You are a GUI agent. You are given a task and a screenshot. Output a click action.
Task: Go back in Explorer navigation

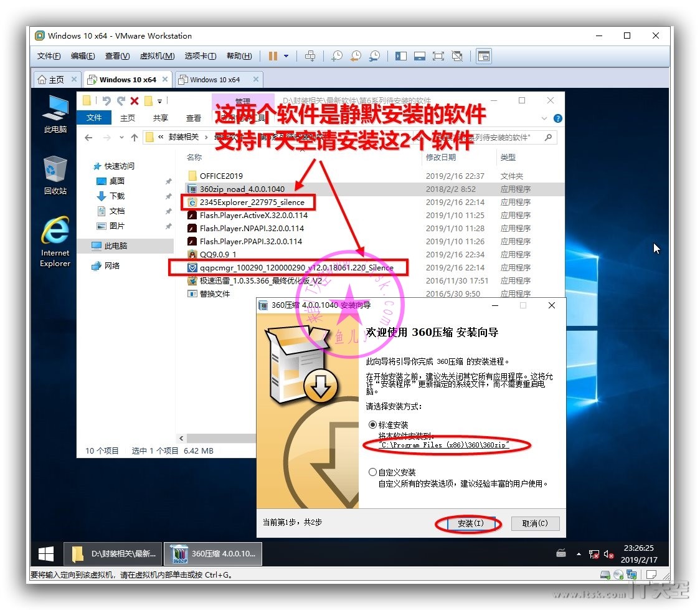(88, 138)
